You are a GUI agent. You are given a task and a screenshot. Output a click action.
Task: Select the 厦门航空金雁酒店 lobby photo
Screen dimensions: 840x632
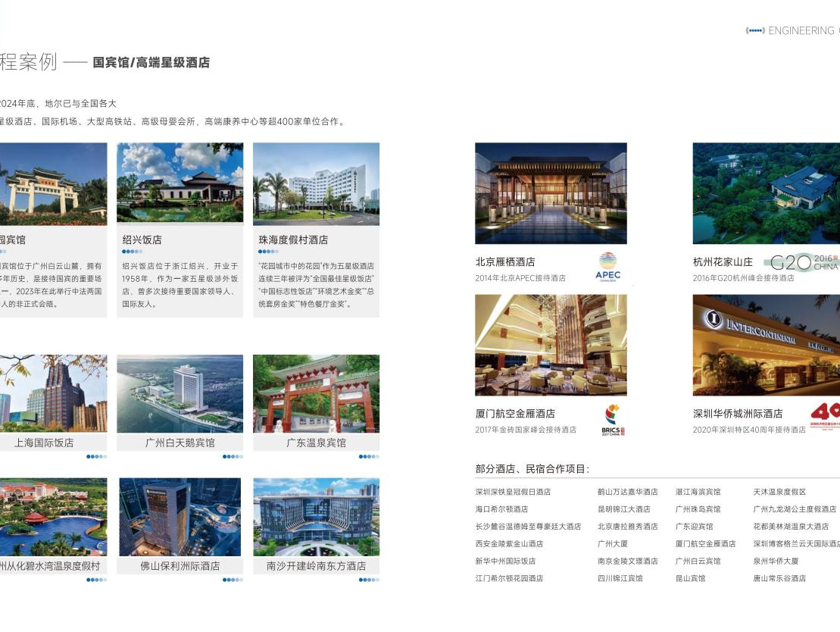coord(551,345)
